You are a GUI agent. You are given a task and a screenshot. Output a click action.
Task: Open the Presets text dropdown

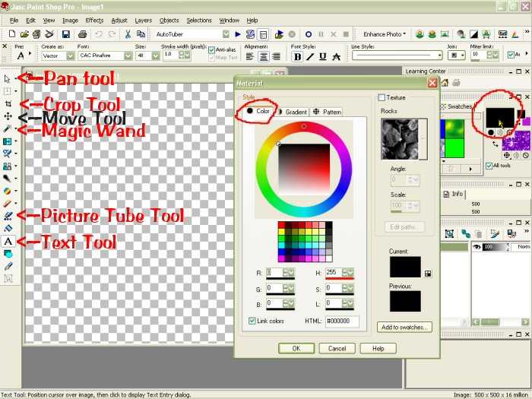(x=30, y=53)
